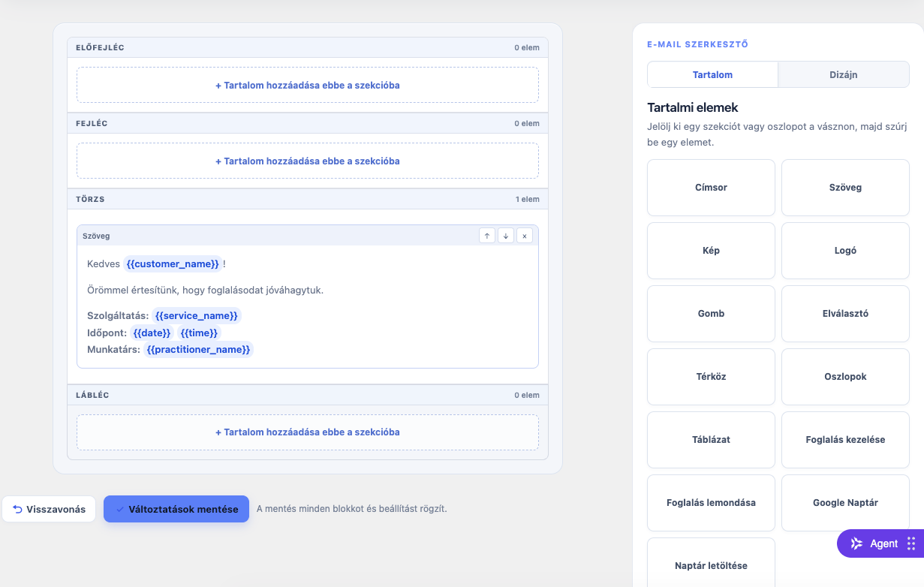
Task: Click the Visszavonás undo button
Action: tap(49, 509)
